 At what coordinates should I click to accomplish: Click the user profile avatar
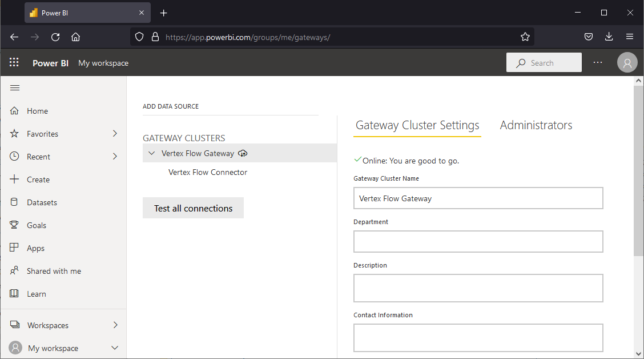tap(627, 63)
